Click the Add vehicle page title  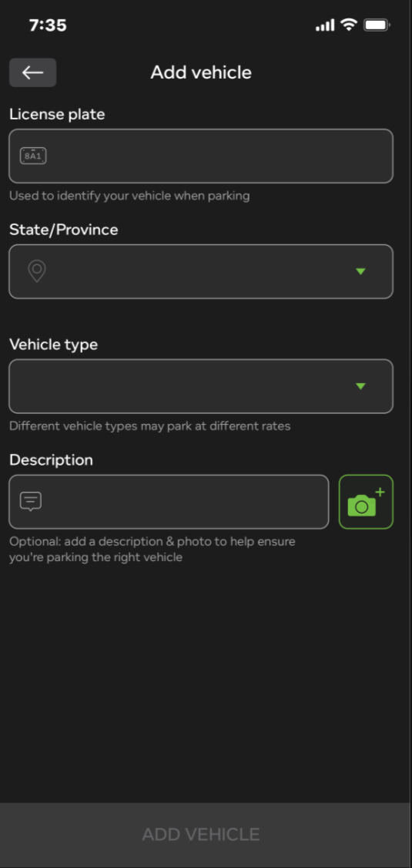[201, 72]
